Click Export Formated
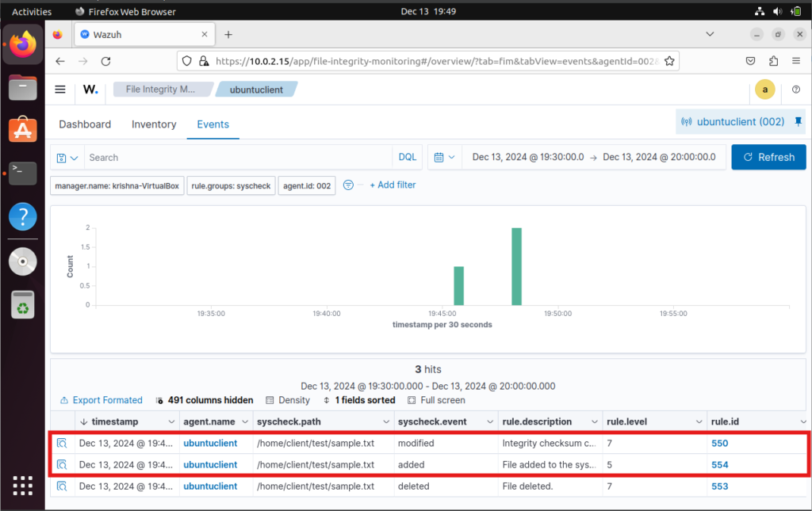Viewport: 812px width, 511px height. [x=101, y=400]
